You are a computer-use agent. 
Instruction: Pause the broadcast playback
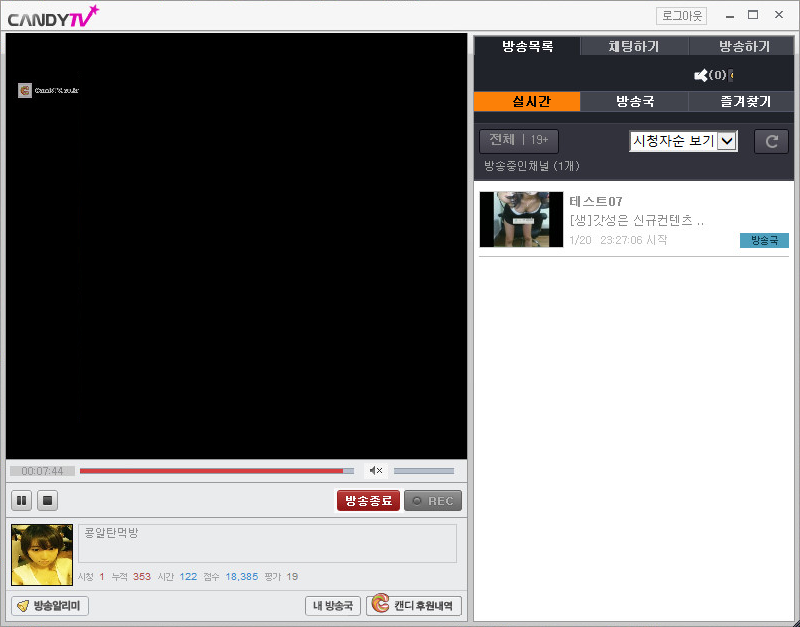pyautogui.click(x=21, y=500)
